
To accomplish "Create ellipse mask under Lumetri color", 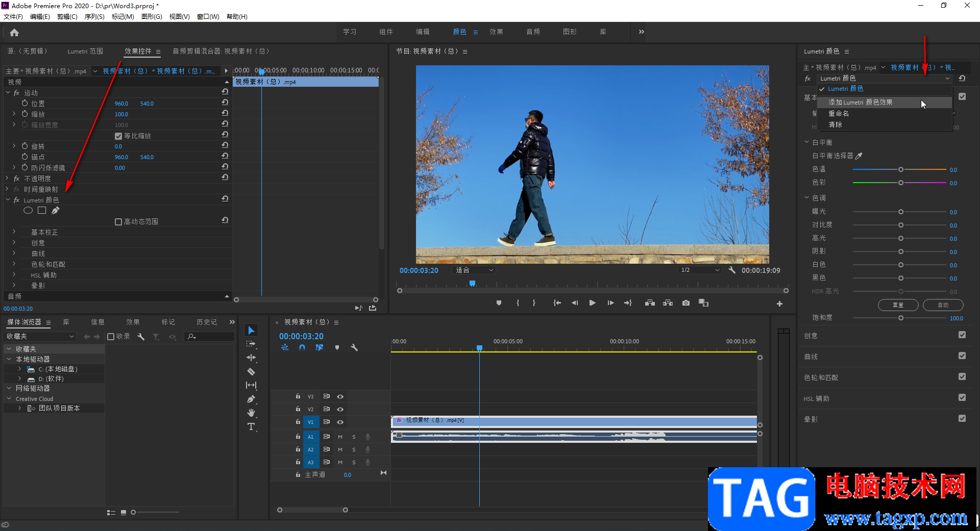I will click(28, 211).
